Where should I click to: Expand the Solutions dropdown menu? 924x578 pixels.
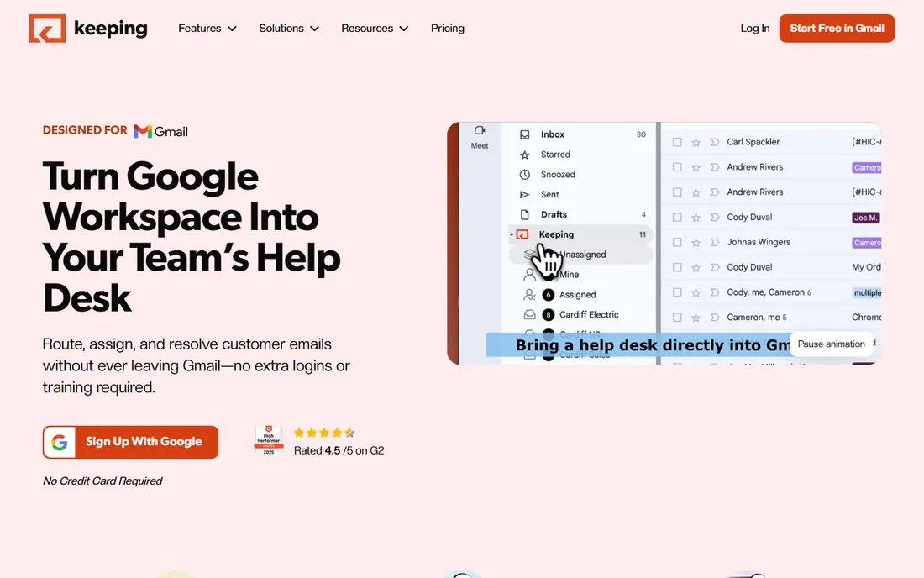pos(289,29)
